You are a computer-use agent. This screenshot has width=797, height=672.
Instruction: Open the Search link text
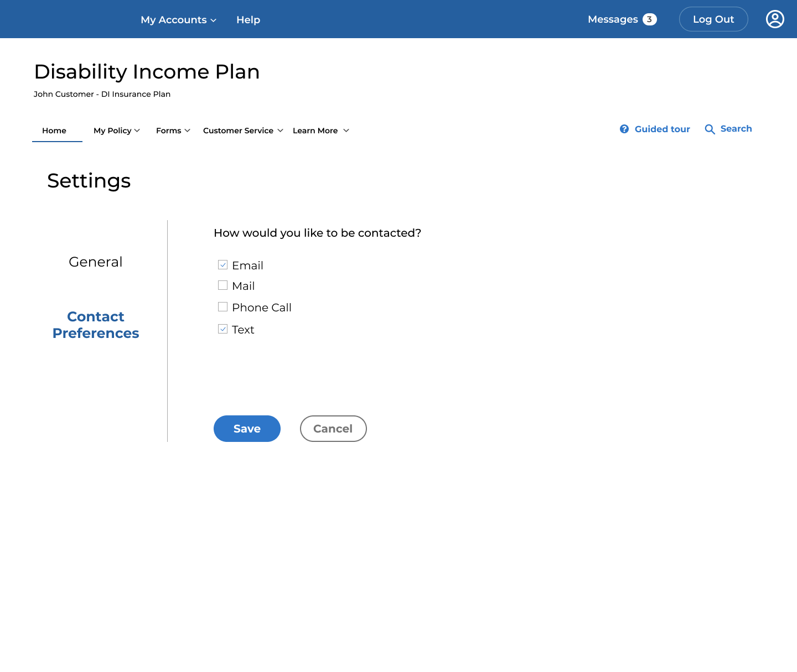pos(736,129)
